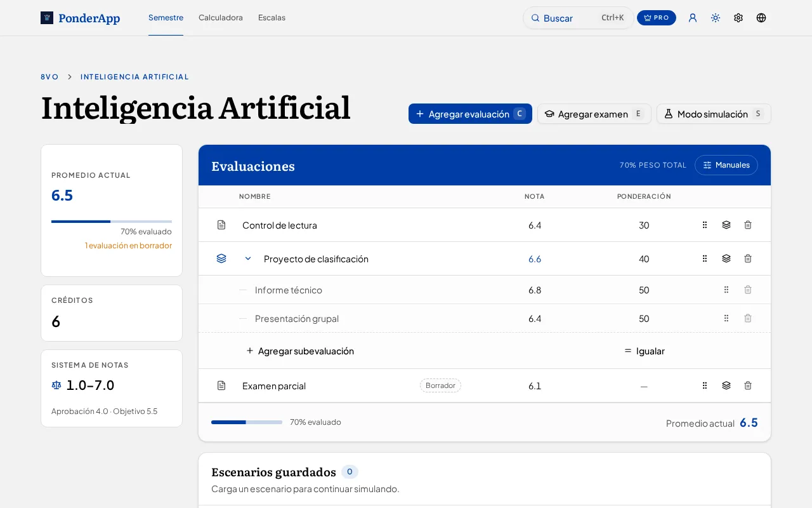Click the table footer progress bar
Image resolution: width=812 pixels, height=508 pixels.
[247, 422]
